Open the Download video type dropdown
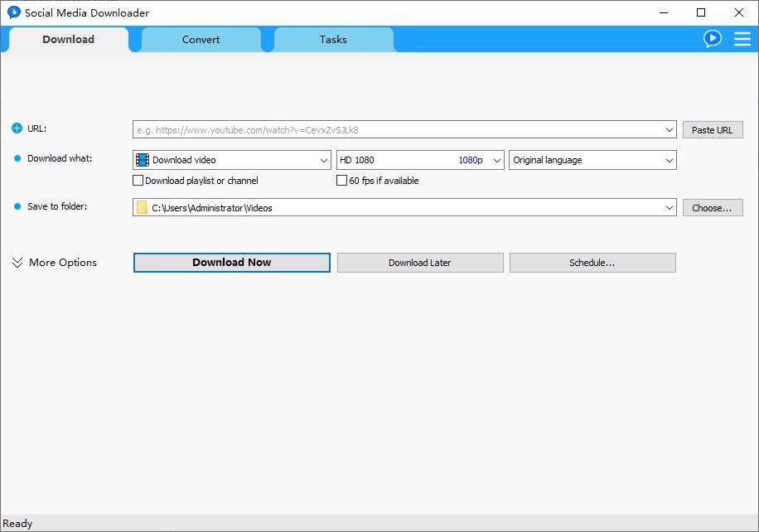 tap(232, 160)
